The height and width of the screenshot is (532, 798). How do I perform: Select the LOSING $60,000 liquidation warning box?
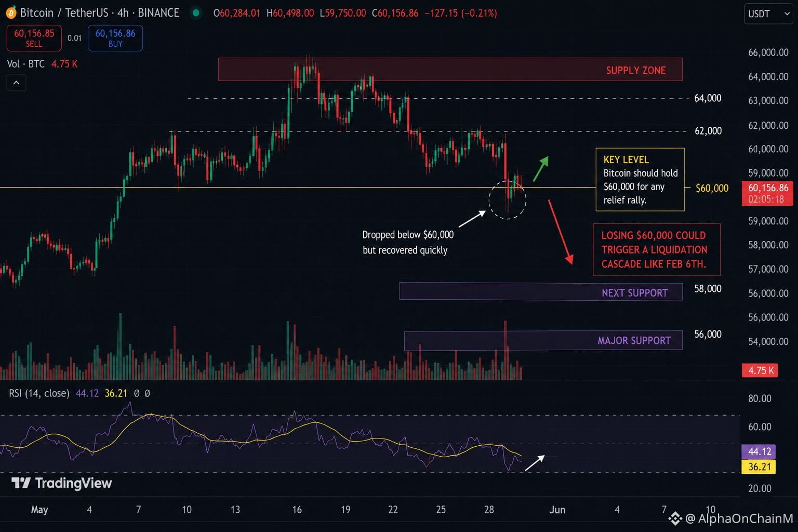[657, 249]
